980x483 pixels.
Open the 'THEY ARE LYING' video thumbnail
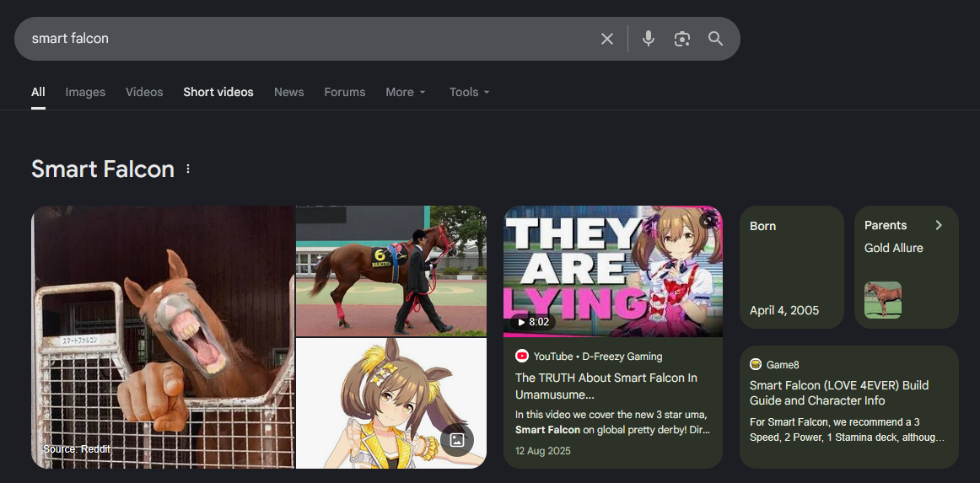click(613, 271)
